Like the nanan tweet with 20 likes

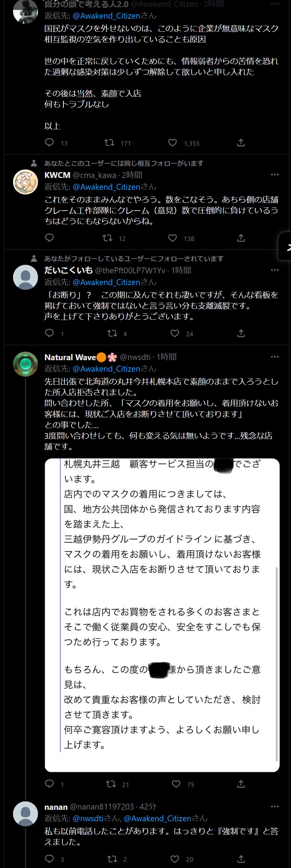(175, 859)
